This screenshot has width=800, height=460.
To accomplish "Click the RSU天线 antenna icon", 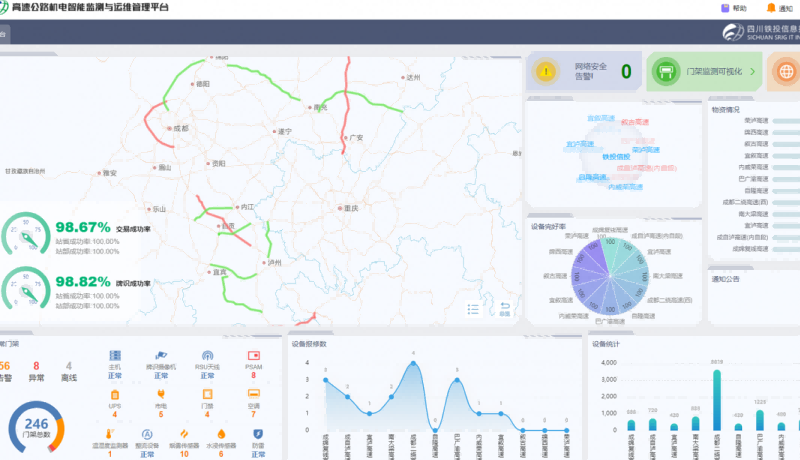I will point(207,356).
